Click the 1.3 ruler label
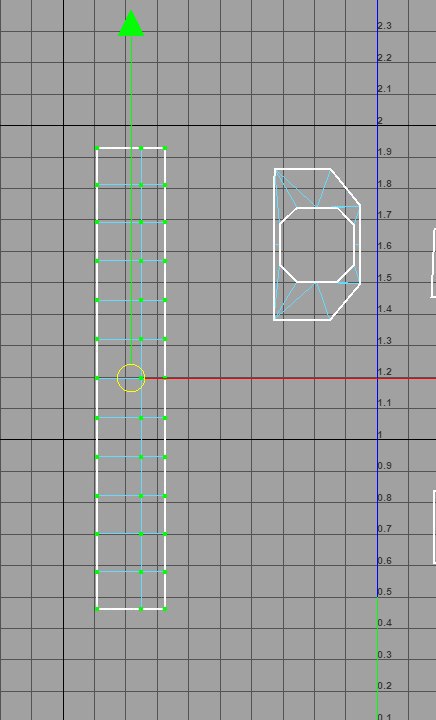 (385, 340)
